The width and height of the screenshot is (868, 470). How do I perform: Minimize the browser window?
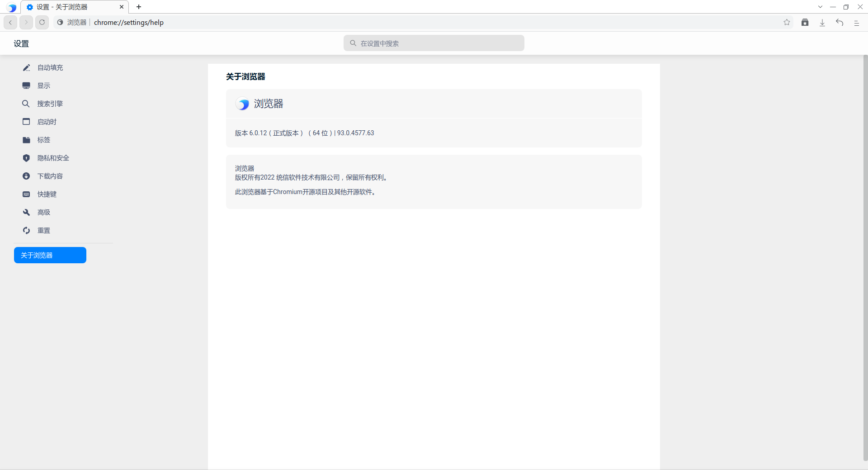(x=833, y=7)
